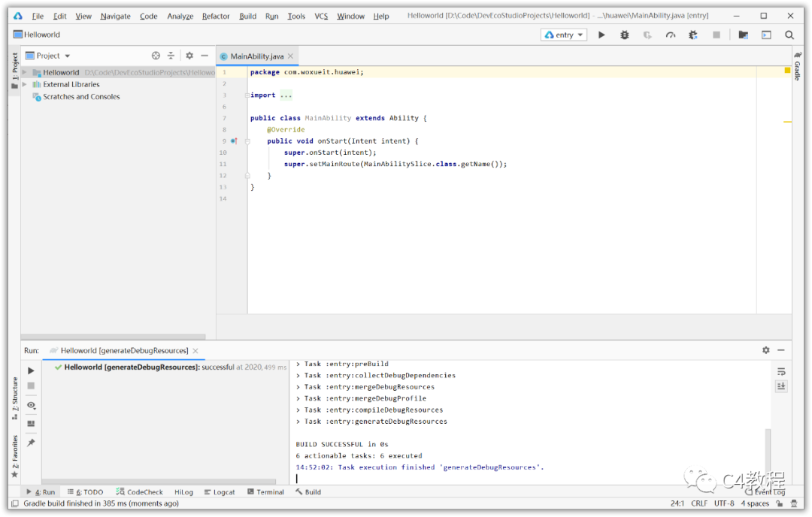Open the Logcat tool window

pyautogui.click(x=220, y=492)
